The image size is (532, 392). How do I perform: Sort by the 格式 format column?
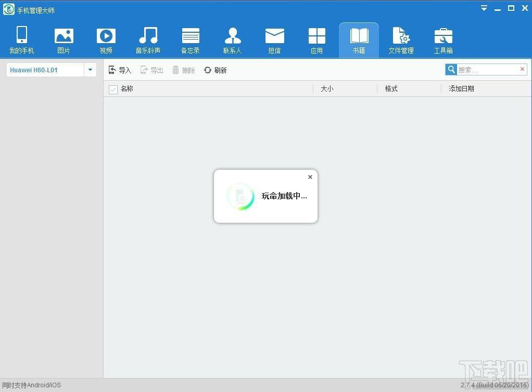tap(391, 88)
